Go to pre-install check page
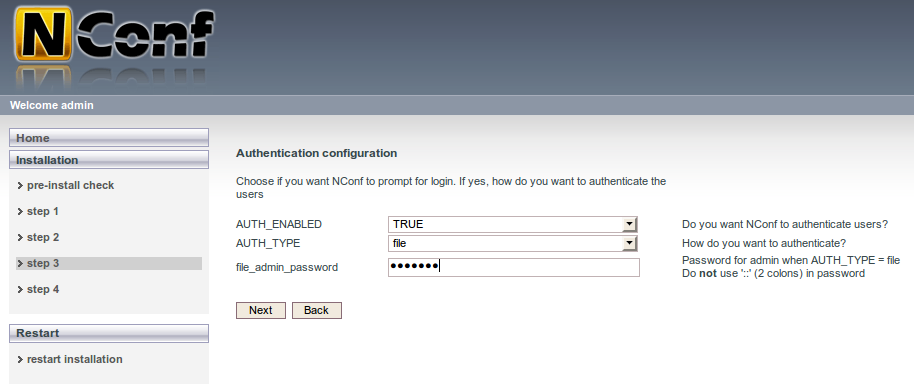This screenshot has width=914, height=392. click(71, 186)
